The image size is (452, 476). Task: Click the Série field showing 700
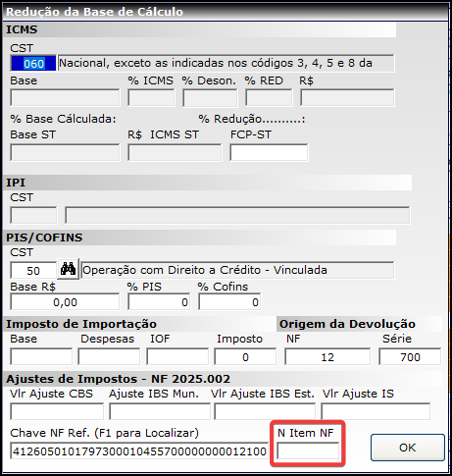410,356
